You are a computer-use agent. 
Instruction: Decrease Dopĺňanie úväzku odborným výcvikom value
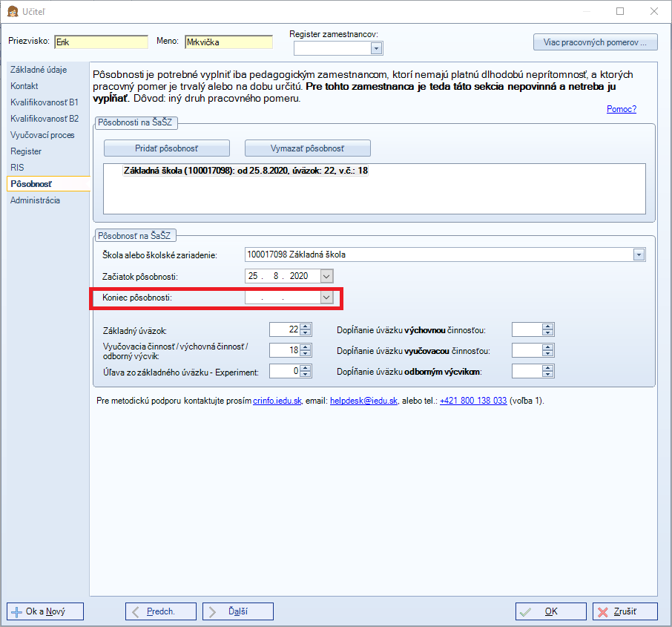[x=547, y=374]
